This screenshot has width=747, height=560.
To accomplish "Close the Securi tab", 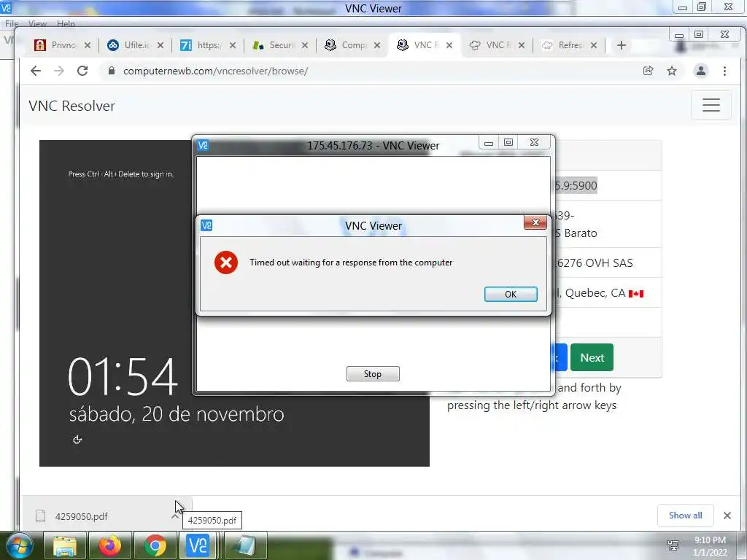I will (x=305, y=45).
